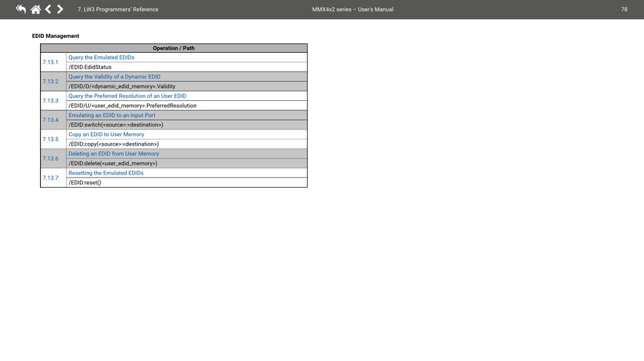This screenshot has width=644, height=361.
Task: Click the 'EDID Management' heading
Action: pos(56,36)
